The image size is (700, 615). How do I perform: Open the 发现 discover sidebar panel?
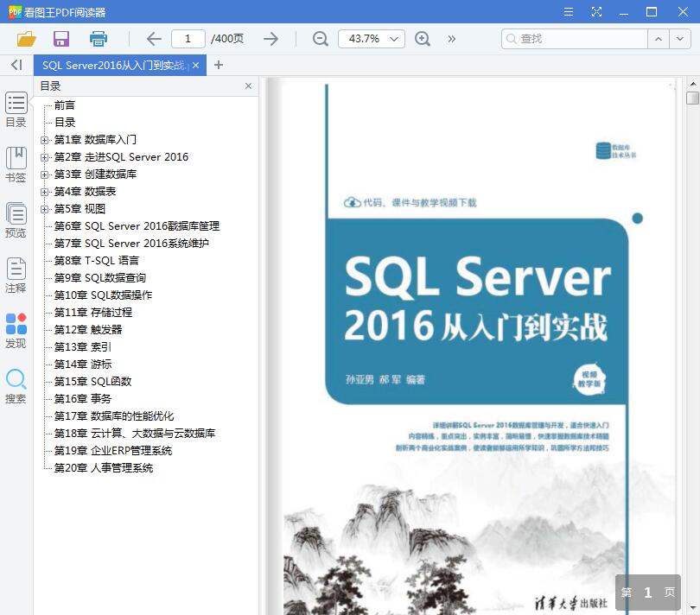[16, 331]
